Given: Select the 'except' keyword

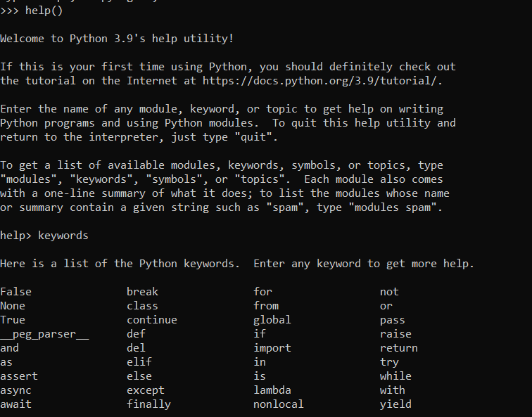Looking at the screenshot, I should point(146,390).
